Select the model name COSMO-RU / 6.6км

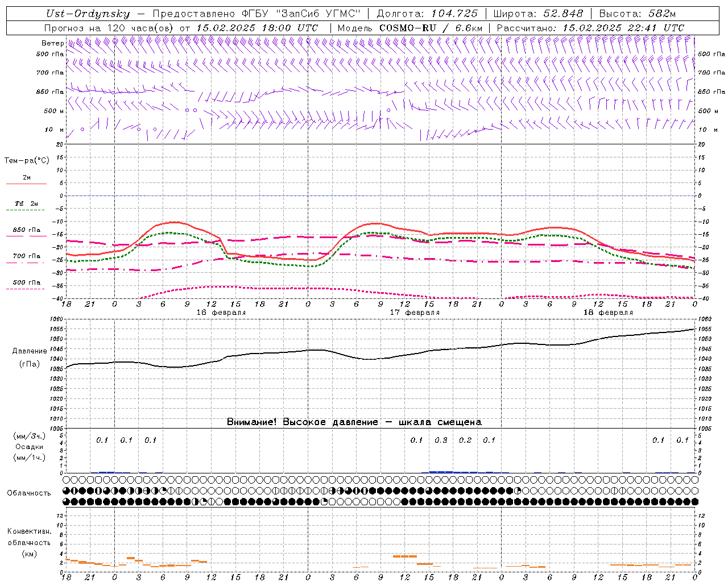click(x=431, y=28)
